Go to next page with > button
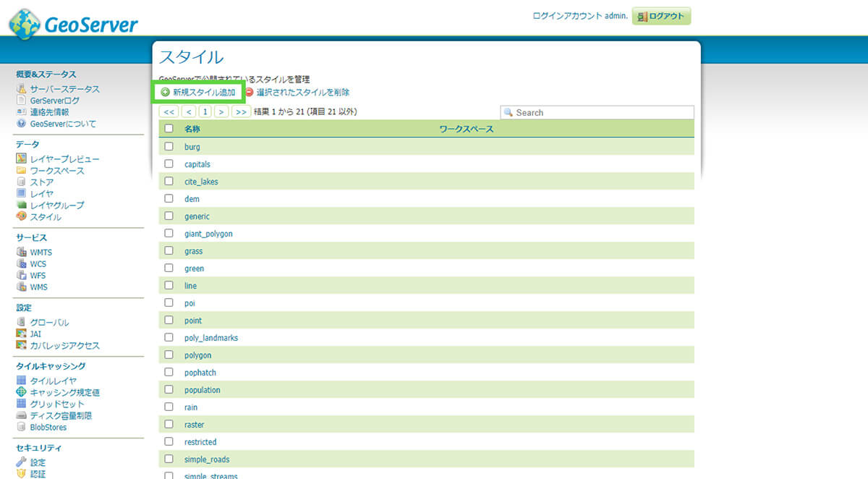This screenshot has height=479, width=868. point(222,112)
